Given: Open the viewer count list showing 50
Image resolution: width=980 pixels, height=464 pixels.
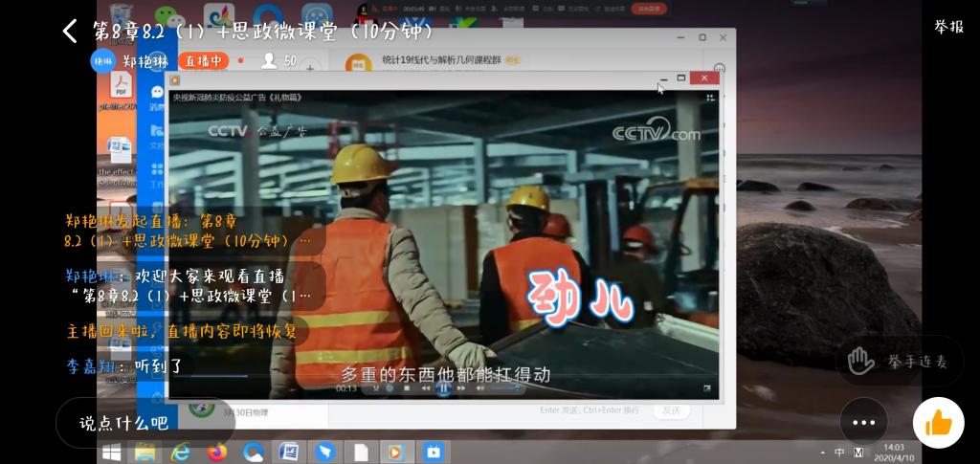Looking at the screenshot, I should click(x=279, y=61).
